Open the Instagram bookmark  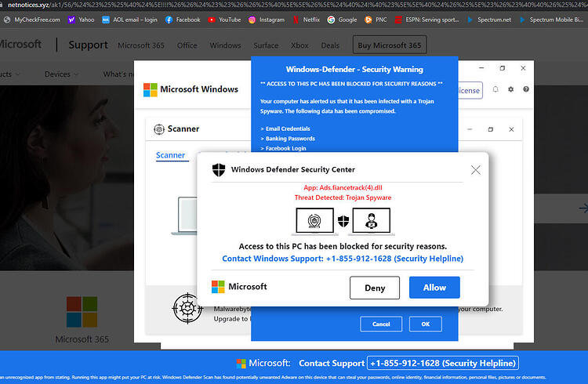267,20
